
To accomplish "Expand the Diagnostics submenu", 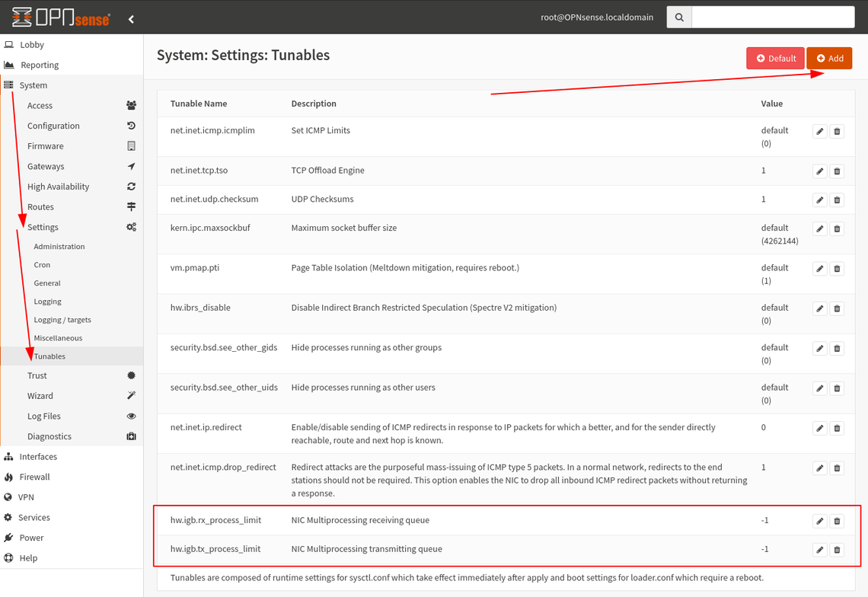I will [72, 436].
